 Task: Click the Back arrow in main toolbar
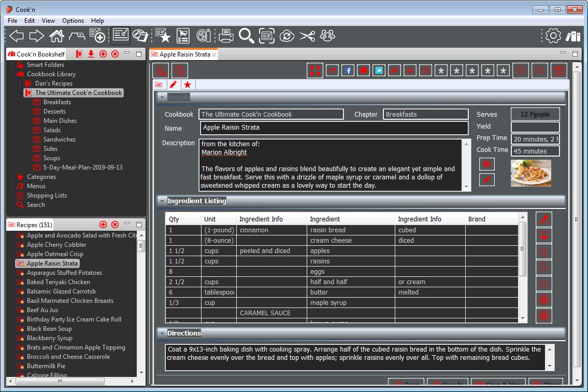tap(17, 36)
